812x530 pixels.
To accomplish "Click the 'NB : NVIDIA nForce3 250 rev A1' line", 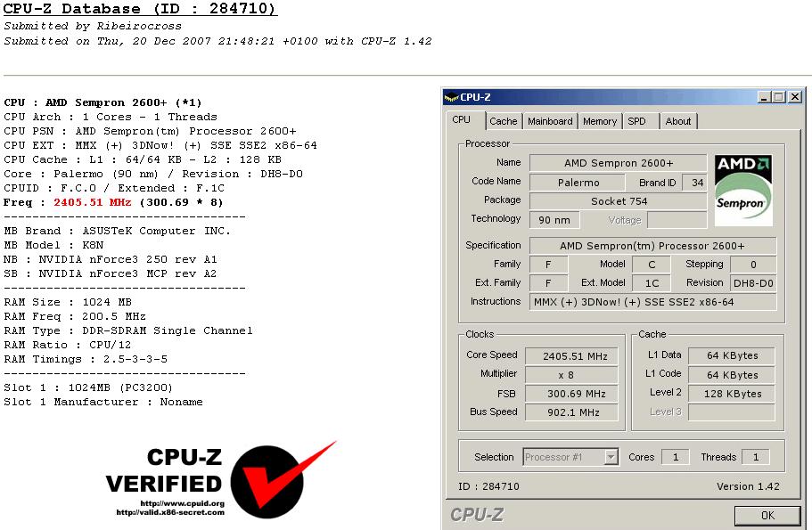I will click(x=111, y=259).
